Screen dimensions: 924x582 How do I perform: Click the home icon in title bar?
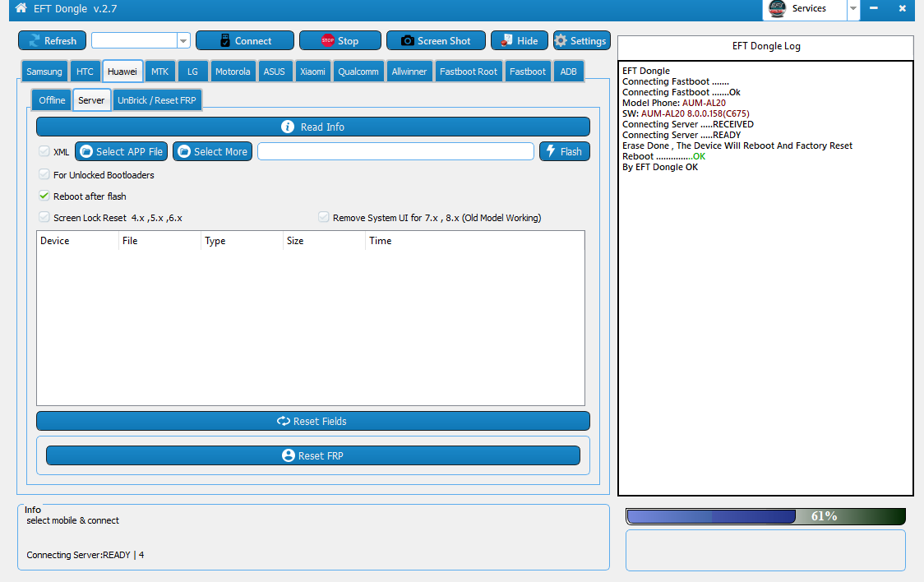[21, 8]
